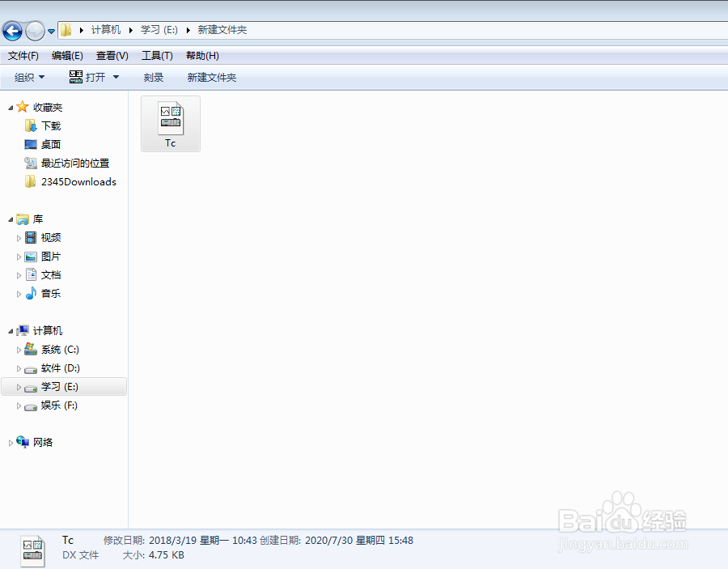Select 娱乐 (F:) drive label

pyautogui.click(x=59, y=406)
